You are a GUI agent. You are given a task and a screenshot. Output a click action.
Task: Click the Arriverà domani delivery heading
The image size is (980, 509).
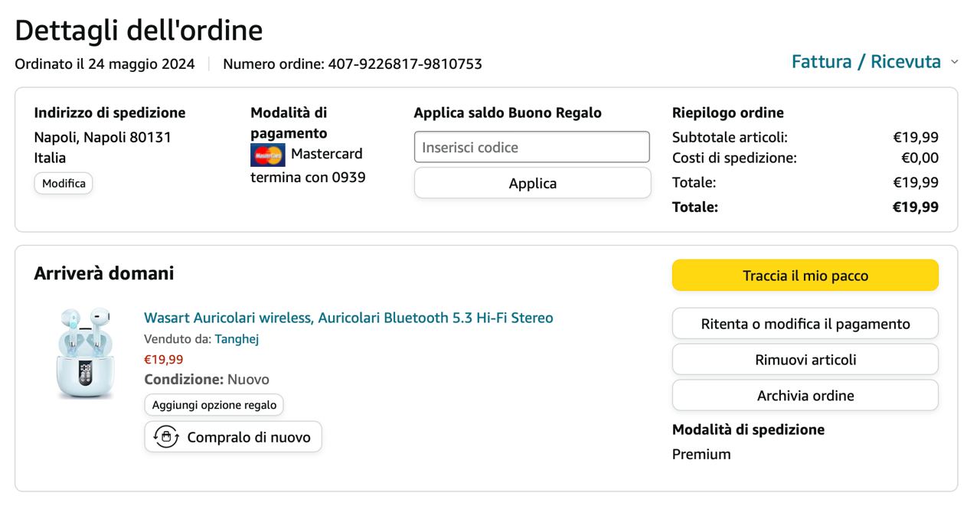point(104,273)
